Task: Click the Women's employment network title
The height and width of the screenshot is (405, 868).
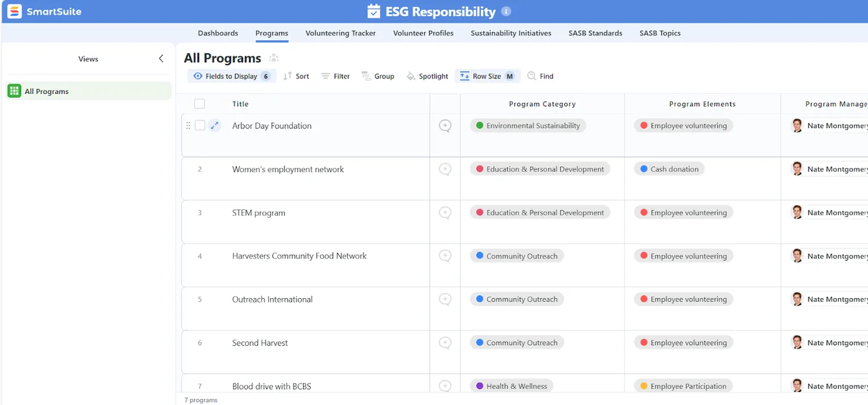Action: [288, 169]
